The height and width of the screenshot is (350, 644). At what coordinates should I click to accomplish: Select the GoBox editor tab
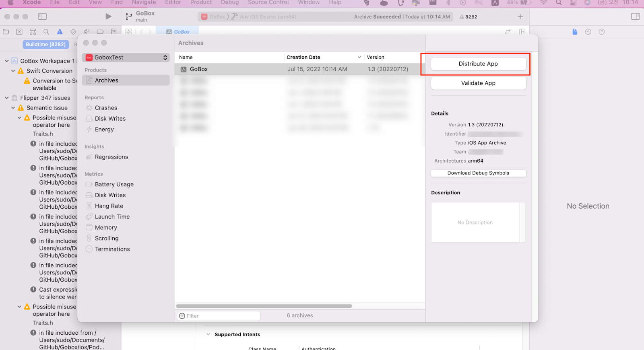point(178,32)
